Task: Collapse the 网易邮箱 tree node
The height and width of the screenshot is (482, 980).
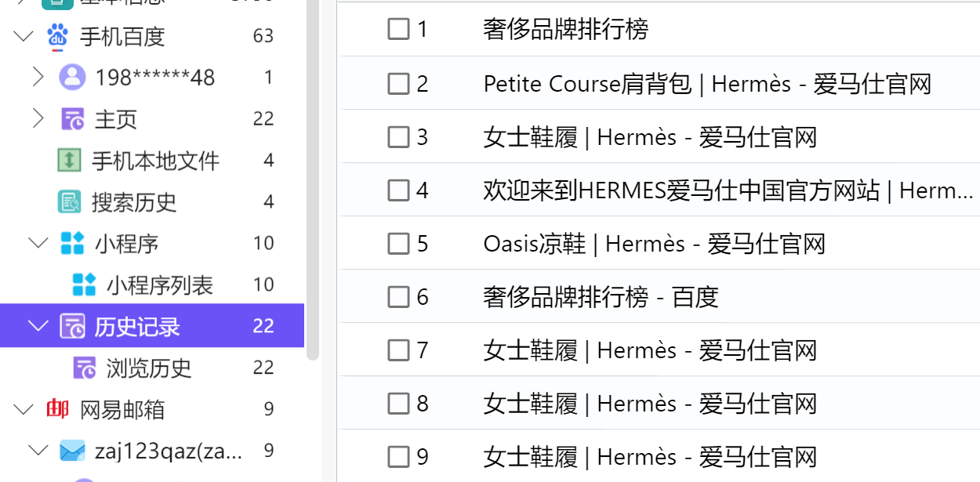Action: pos(24,409)
